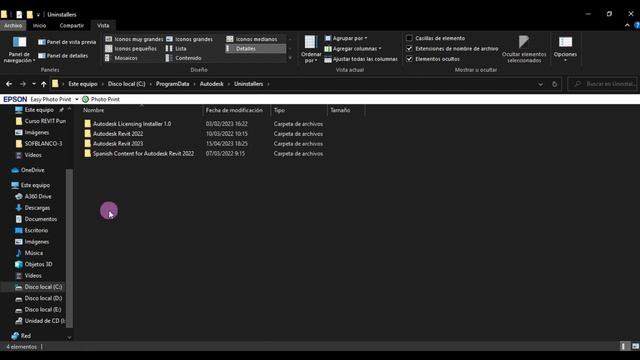
Task: Enable Casillas de elemento checkbox
Action: point(409,38)
